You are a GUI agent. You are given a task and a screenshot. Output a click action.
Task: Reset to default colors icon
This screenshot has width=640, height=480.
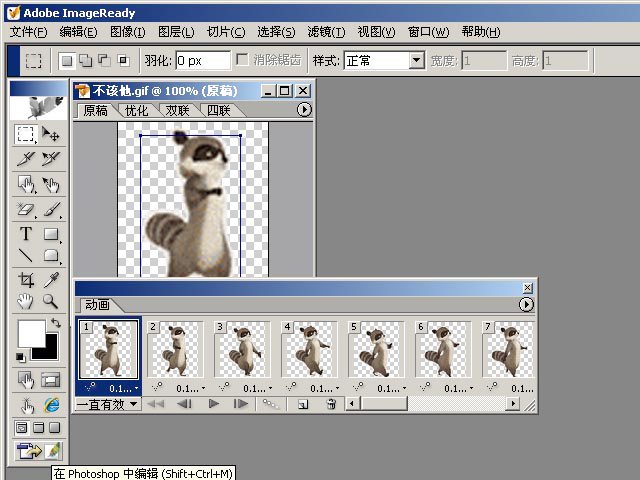click(x=20, y=358)
